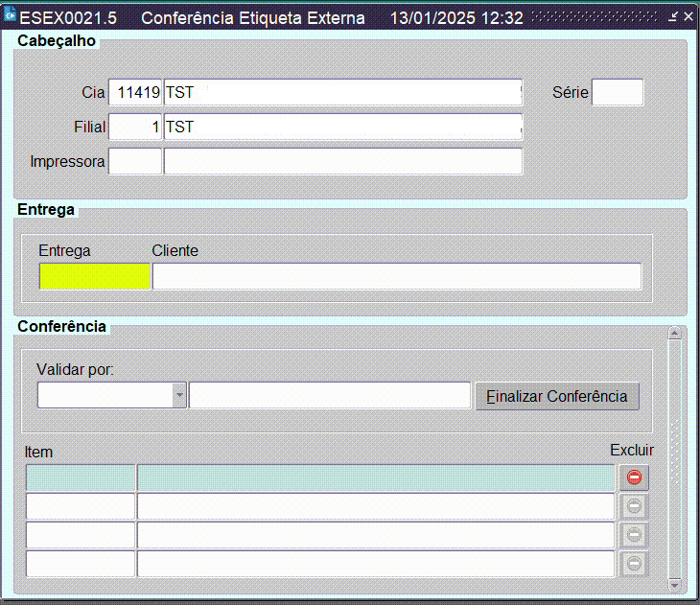Viewport: 700px width, 605px height.
Task: Click the Impressora code field
Action: (135, 161)
